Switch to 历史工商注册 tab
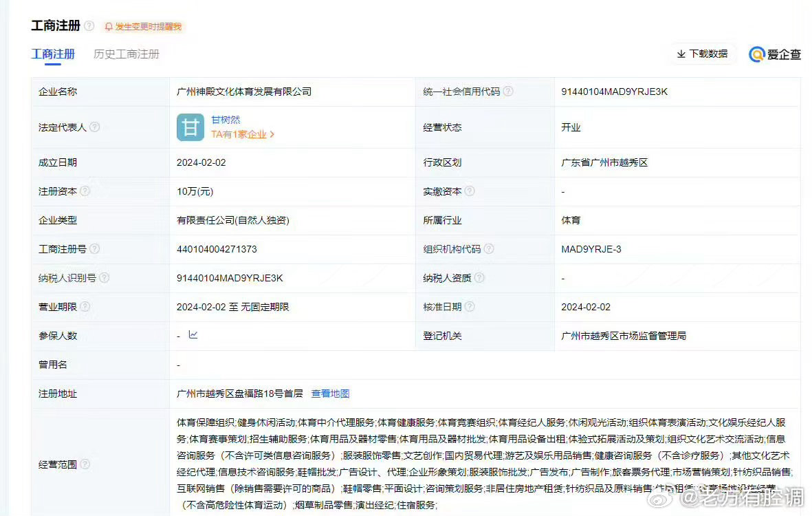Image resolution: width=812 pixels, height=516 pixels. tap(127, 54)
